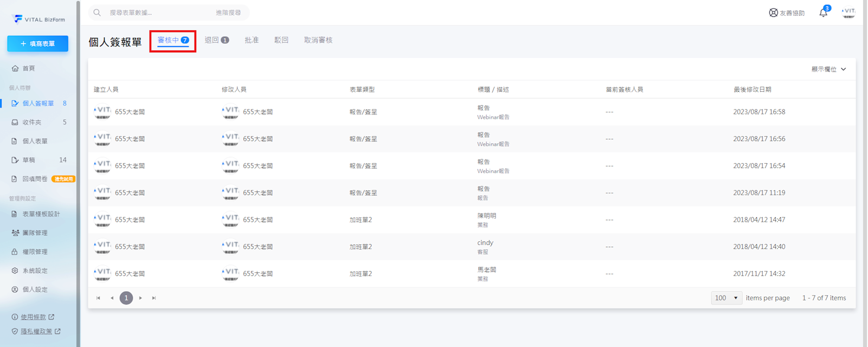This screenshot has height=347, width=868.
Task: Jump to last page arrow
Action: click(154, 298)
